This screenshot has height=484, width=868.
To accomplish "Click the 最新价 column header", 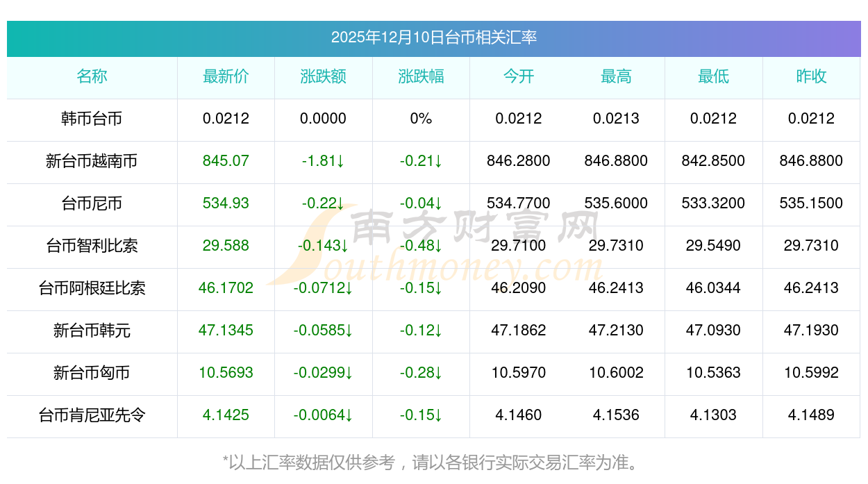I will tap(226, 76).
